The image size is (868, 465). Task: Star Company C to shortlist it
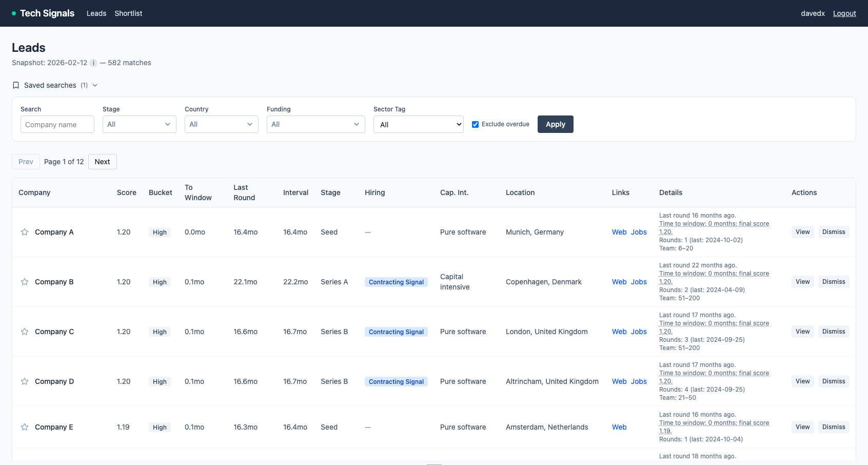pyautogui.click(x=25, y=332)
